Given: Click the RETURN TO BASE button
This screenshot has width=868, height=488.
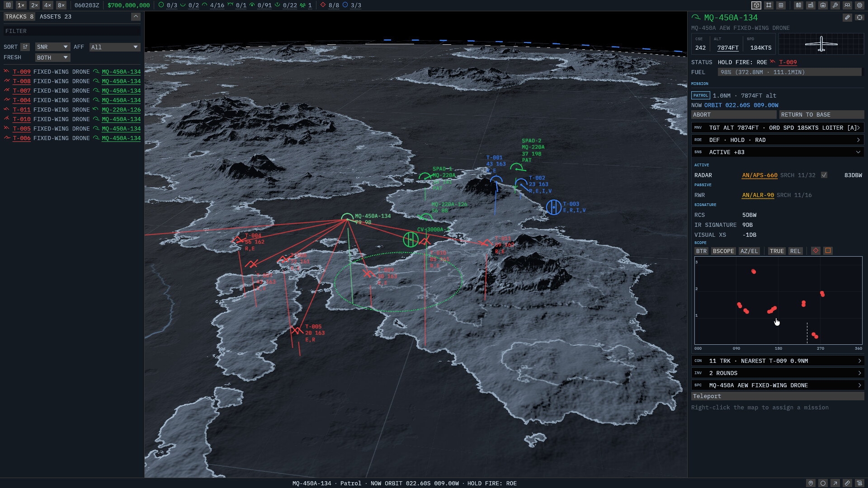Looking at the screenshot, I should tap(821, 115).
